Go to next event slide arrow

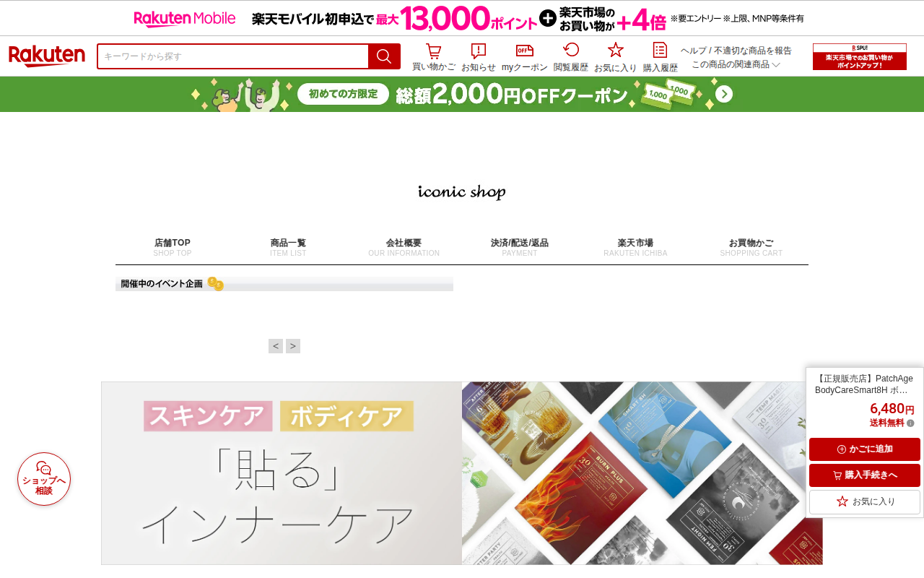point(293,346)
